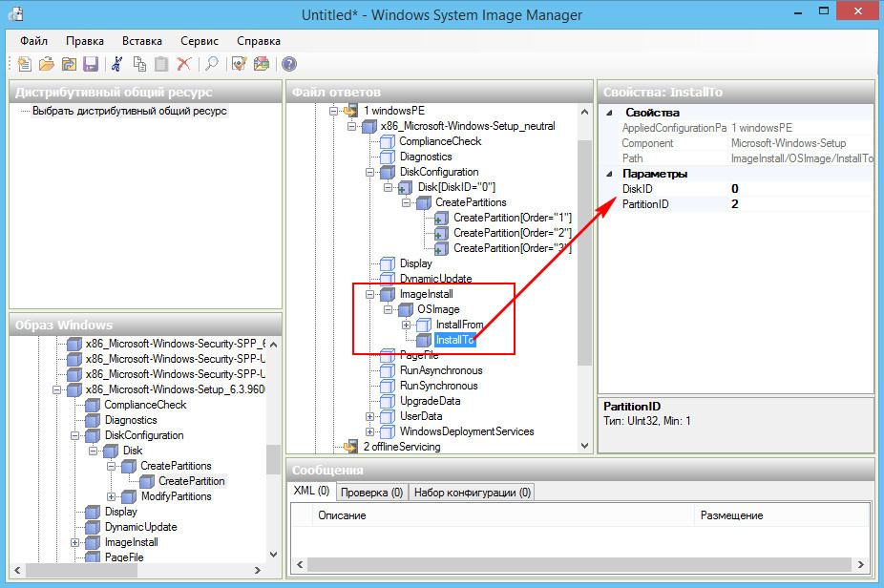Open the Правка menu
The width and height of the screenshot is (884, 588).
(x=85, y=41)
